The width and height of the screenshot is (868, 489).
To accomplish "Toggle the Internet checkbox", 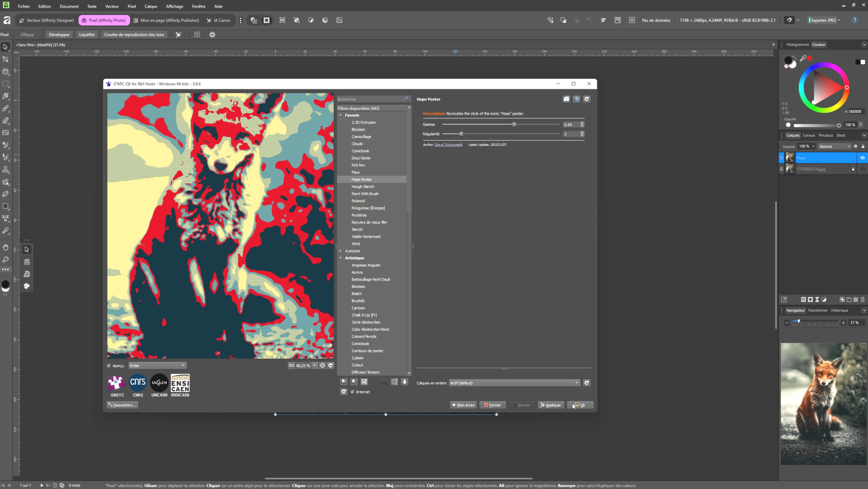I will point(352,392).
